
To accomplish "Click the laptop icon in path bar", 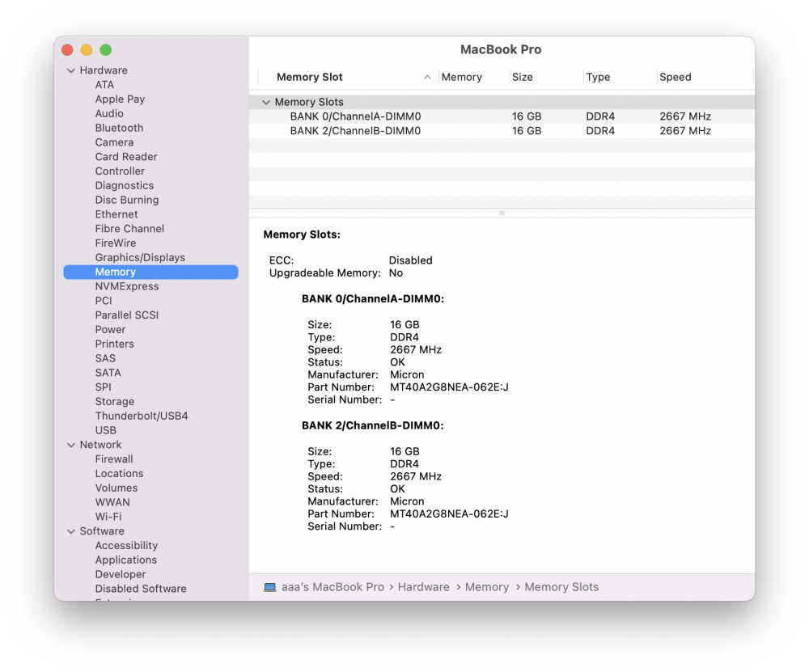I will (x=270, y=587).
